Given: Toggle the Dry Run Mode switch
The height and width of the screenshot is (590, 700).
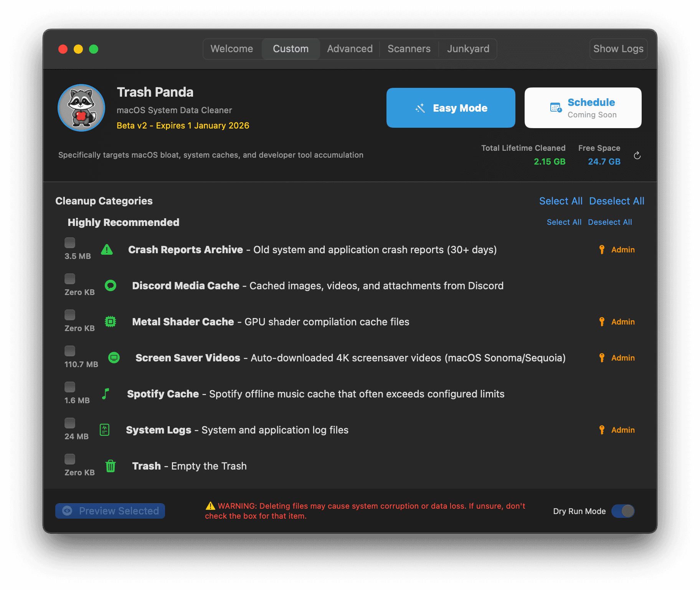Looking at the screenshot, I should [622, 511].
